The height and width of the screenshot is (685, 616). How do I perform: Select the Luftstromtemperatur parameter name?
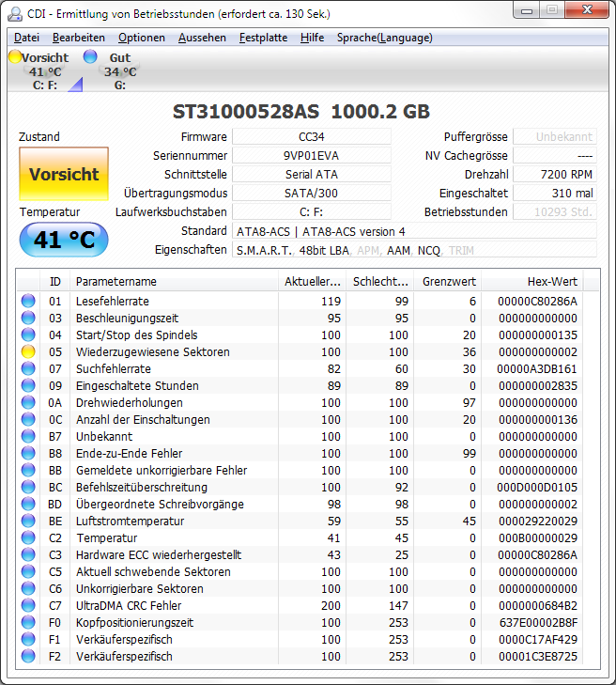tap(131, 521)
